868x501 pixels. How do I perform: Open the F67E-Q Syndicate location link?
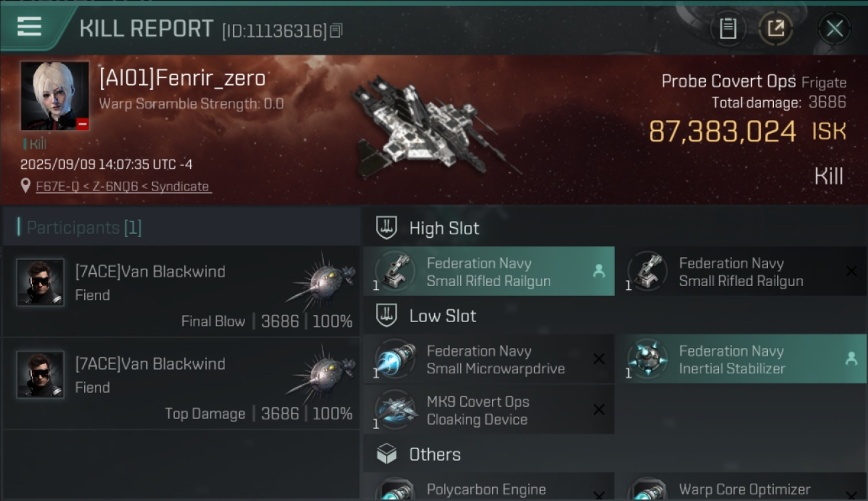[x=123, y=186]
